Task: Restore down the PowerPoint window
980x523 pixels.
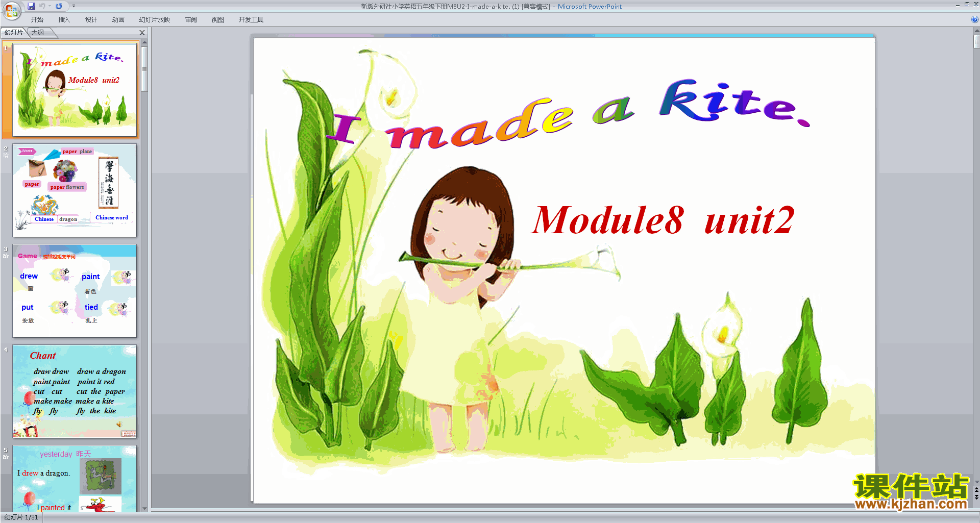Action: coord(967,4)
